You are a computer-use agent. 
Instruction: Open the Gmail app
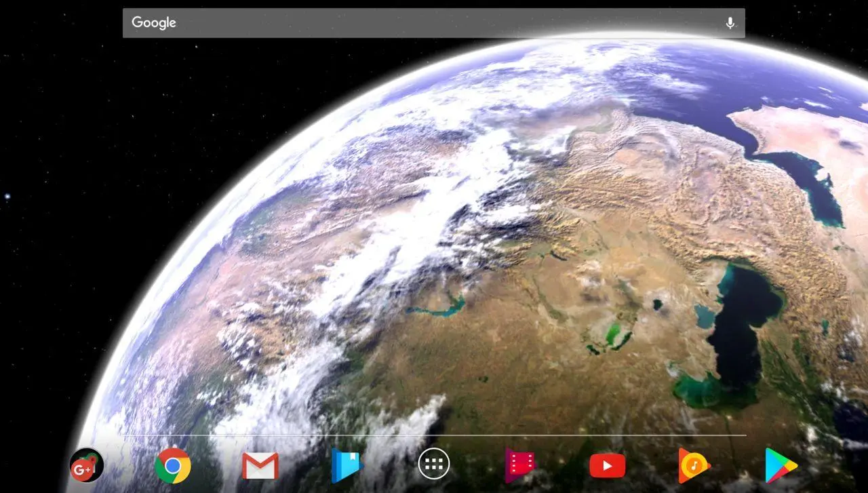click(x=260, y=466)
